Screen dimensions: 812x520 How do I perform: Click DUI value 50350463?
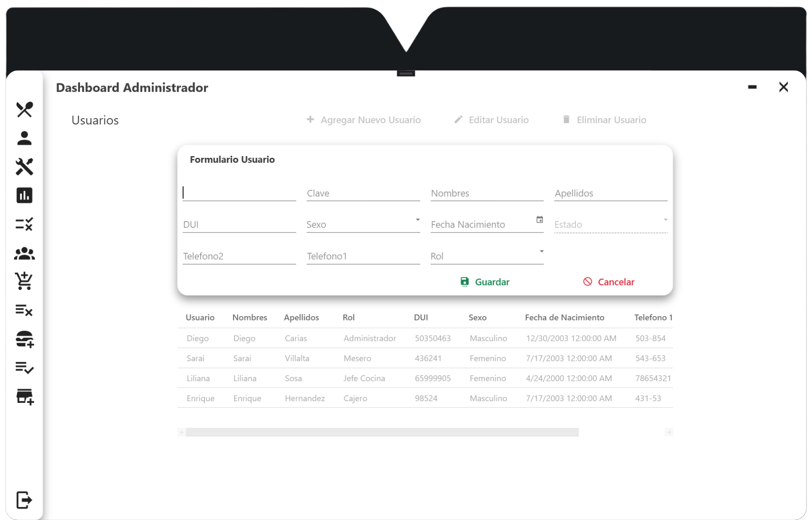point(432,338)
